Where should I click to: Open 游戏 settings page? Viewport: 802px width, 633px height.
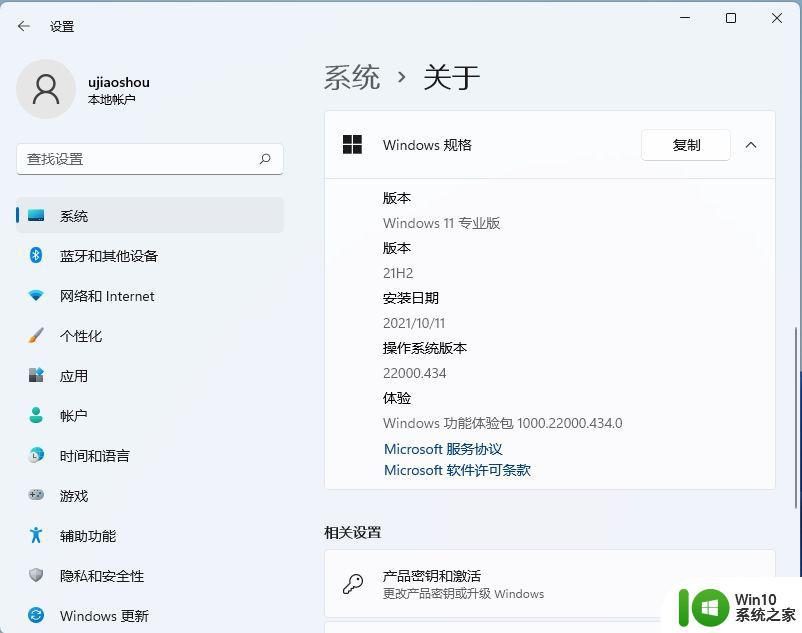74,496
